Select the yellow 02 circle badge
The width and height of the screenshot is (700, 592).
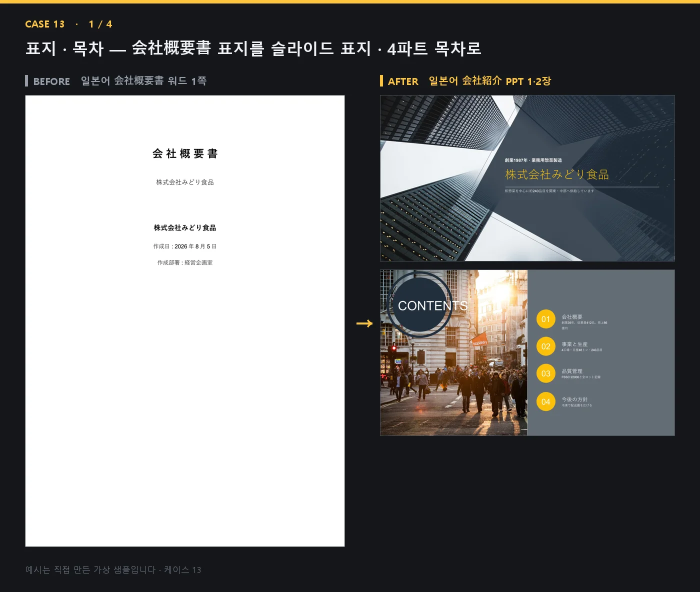coord(546,346)
